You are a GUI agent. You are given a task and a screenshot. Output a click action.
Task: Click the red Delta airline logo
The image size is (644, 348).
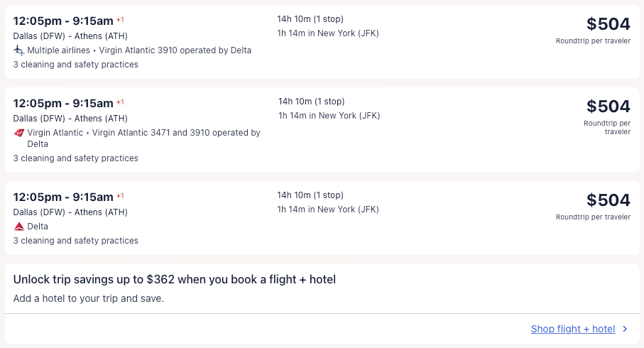tap(19, 227)
